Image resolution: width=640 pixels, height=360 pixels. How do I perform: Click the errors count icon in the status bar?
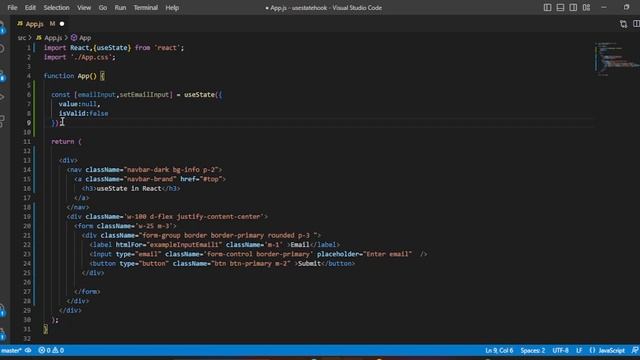[44, 351]
